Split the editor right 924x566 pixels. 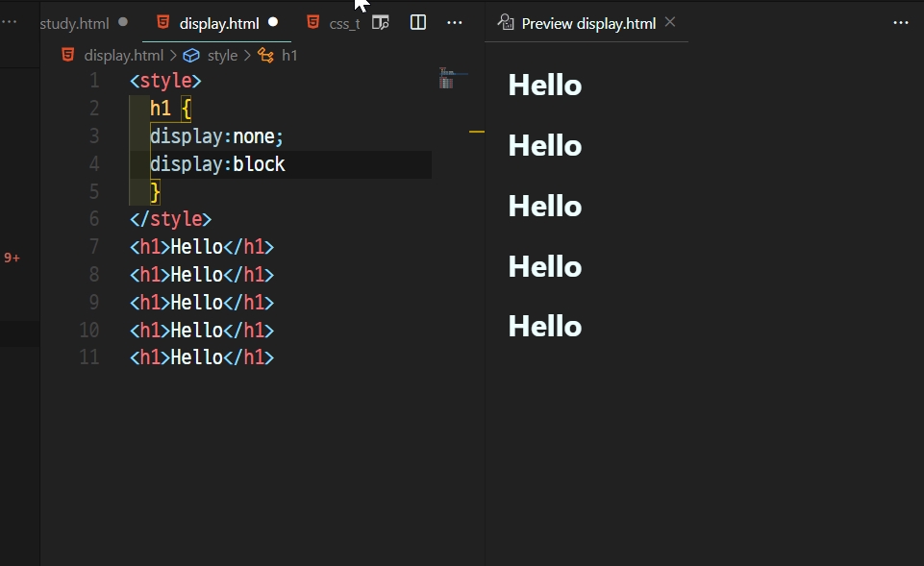(x=418, y=23)
